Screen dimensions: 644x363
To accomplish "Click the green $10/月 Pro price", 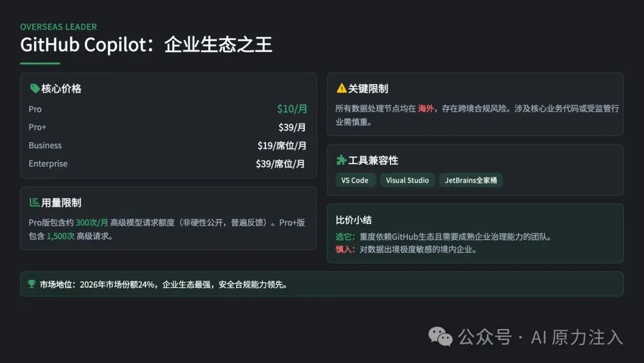I will coord(292,109).
